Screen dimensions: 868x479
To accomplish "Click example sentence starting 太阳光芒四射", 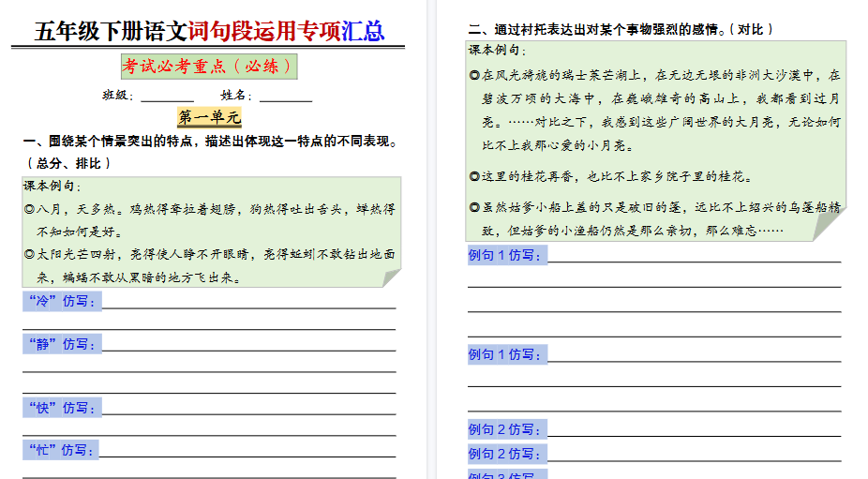I will (x=210, y=266).
